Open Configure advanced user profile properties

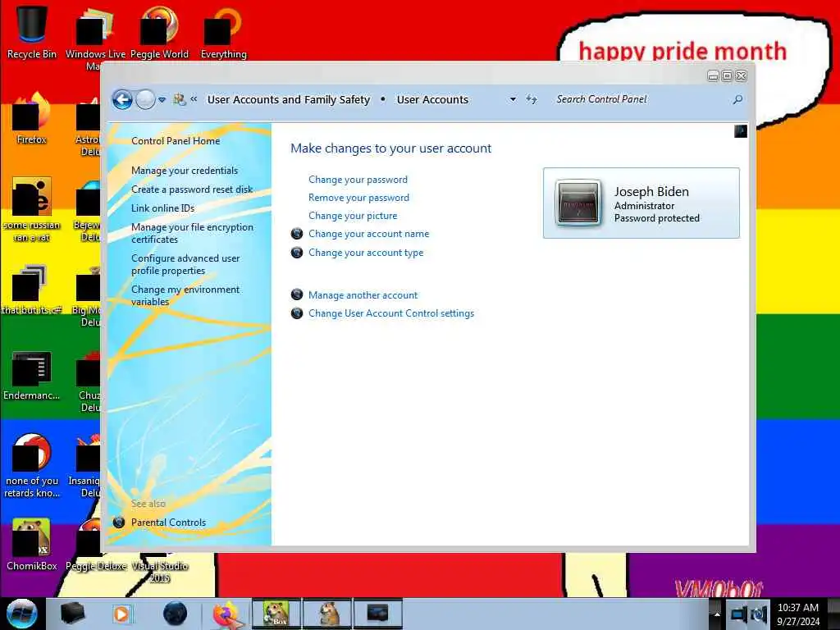[185, 264]
